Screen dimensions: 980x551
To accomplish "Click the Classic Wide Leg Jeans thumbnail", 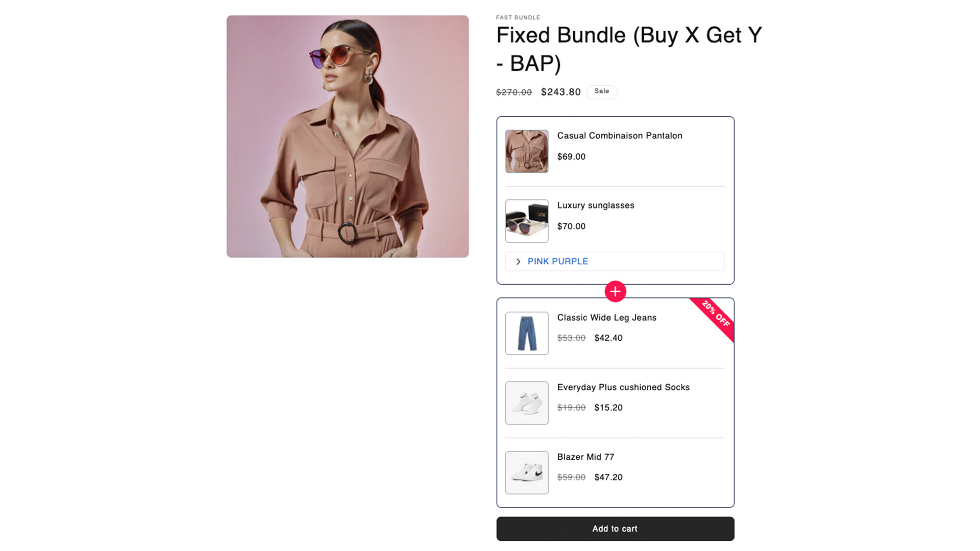I will (x=527, y=333).
